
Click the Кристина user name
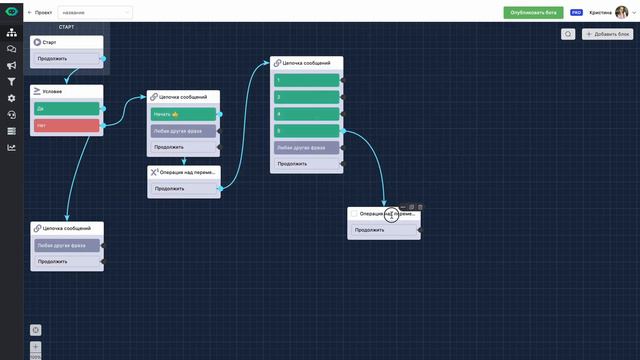(600, 13)
